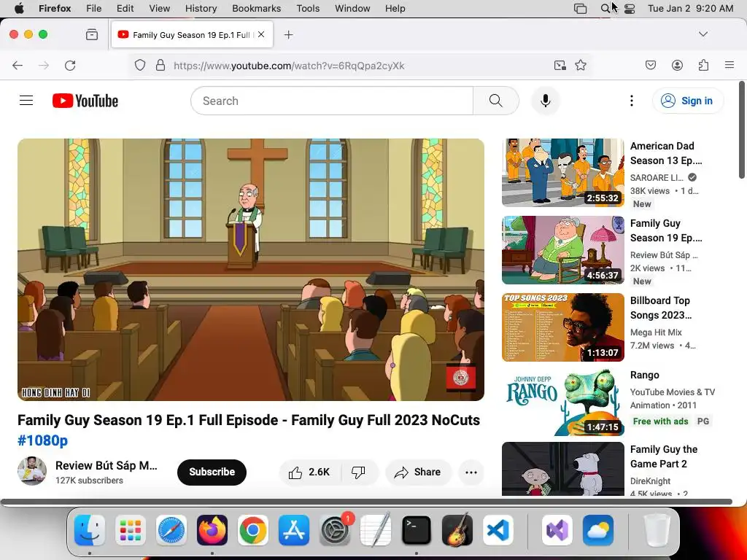
Task: Click the 127K subscribers text
Action: [x=89, y=481]
